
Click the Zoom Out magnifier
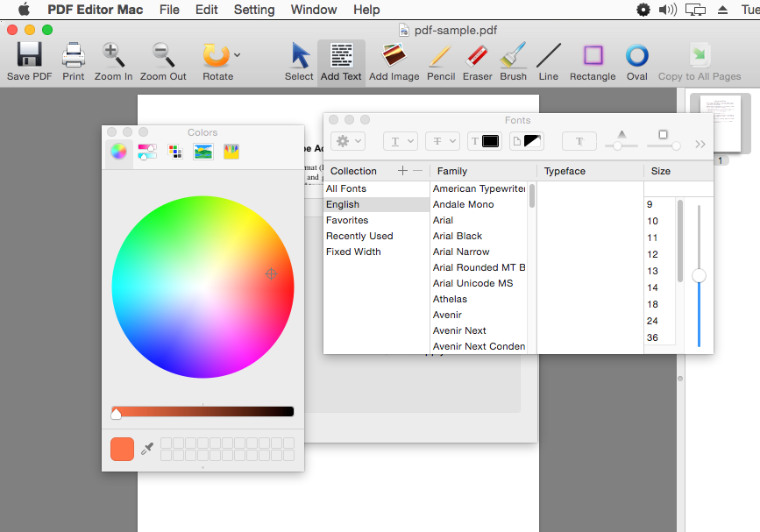163,54
